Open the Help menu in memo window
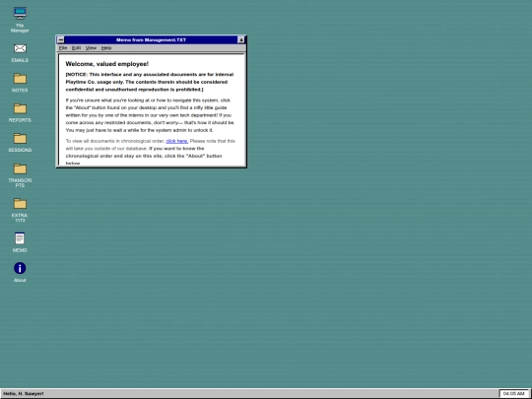Viewport: 532px width, 399px height. point(106,48)
